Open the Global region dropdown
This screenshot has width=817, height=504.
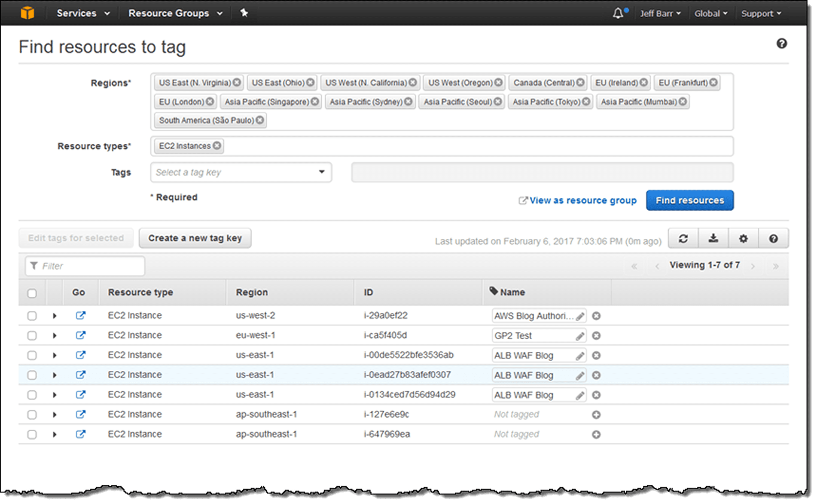[710, 14]
